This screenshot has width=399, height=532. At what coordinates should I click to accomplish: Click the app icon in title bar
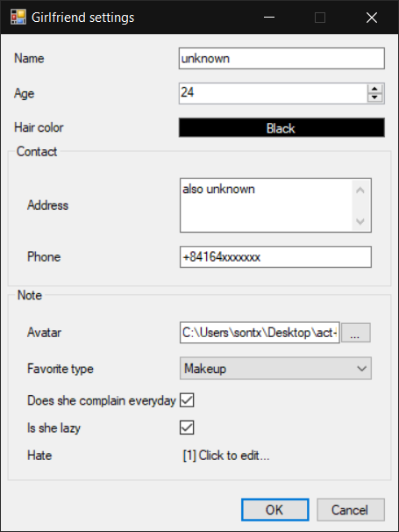coord(18,18)
